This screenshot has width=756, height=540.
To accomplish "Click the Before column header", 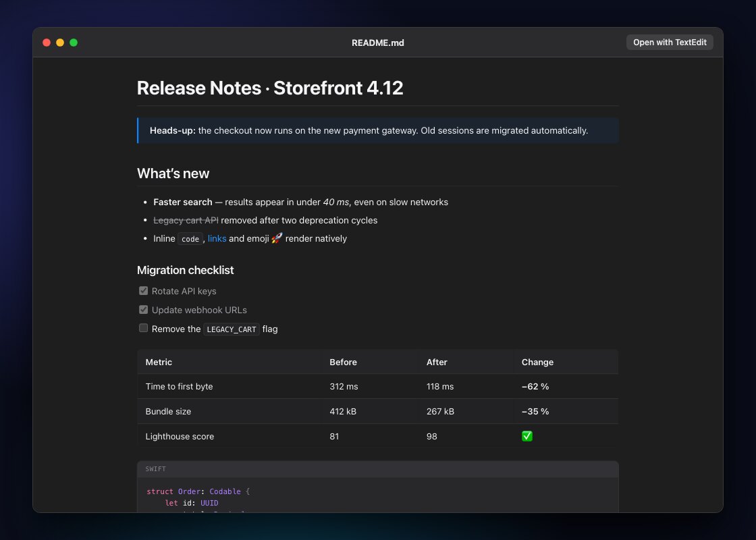I will (x=344, y=362).
